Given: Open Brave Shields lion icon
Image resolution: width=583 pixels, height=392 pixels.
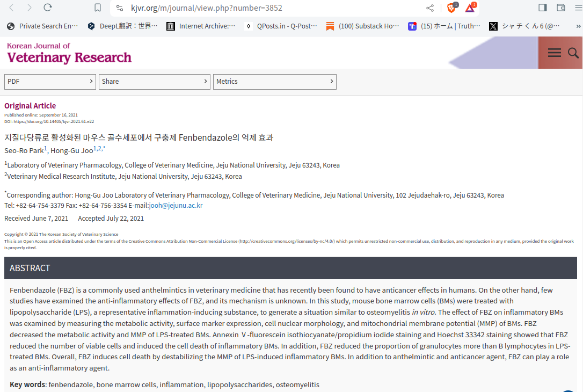Looking at the screenshot, I should pos(452,7).
